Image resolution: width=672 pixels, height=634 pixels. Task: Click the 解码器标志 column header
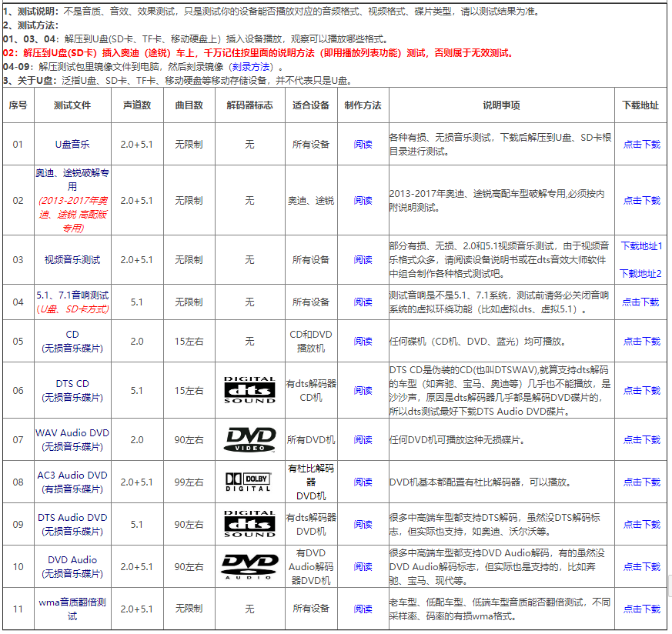(x=250, y=105)
